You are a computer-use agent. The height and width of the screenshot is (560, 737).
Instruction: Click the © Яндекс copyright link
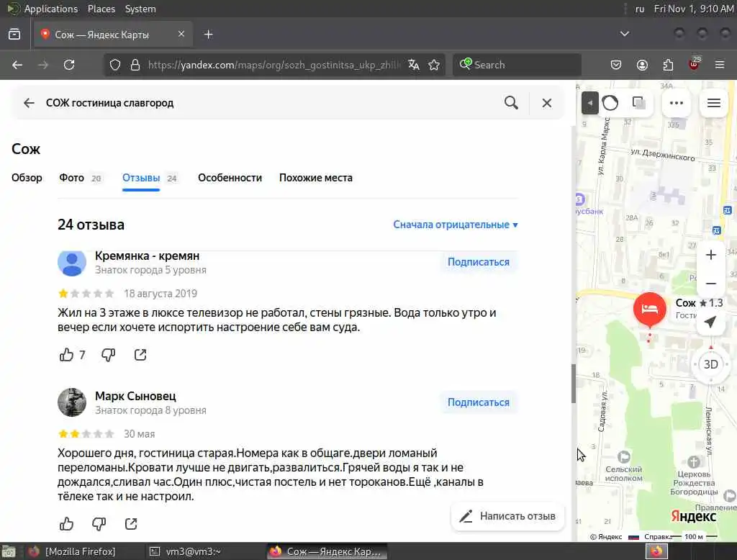[606, 536]
